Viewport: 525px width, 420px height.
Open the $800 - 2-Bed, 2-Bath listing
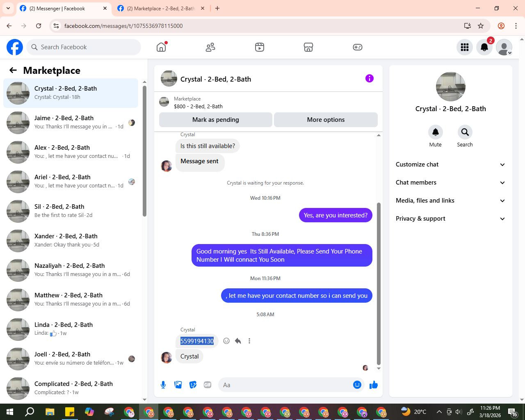coord(198,106)
